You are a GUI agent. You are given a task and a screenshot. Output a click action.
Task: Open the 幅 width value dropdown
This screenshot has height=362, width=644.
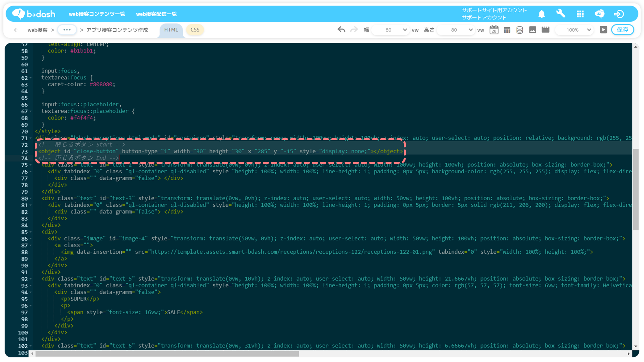(x=391, y=30)
